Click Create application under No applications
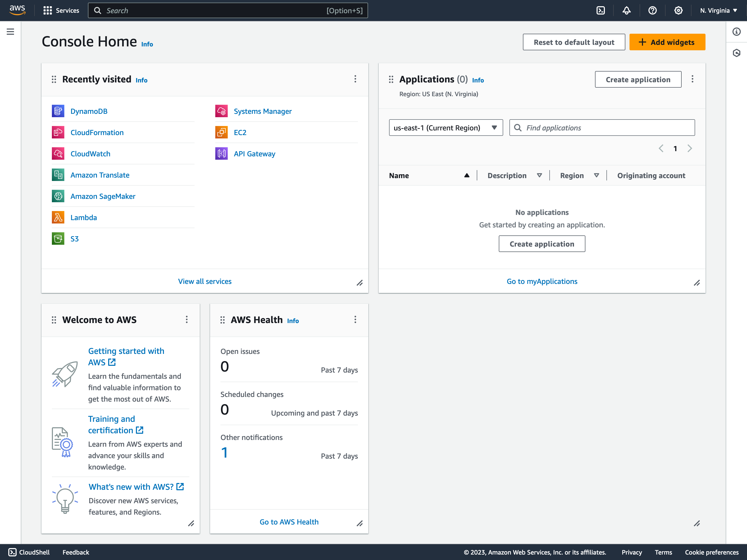Image resolution: width=747 pixels, height=560 pixels. pos(542,244)
